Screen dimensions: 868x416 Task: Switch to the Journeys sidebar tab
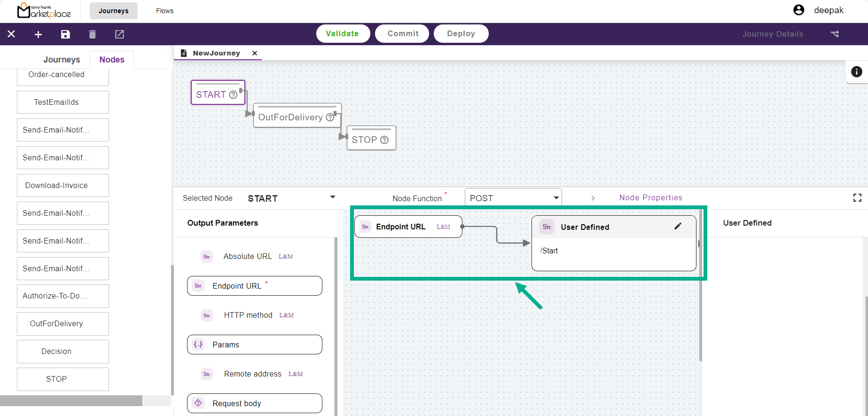[62, 60]
